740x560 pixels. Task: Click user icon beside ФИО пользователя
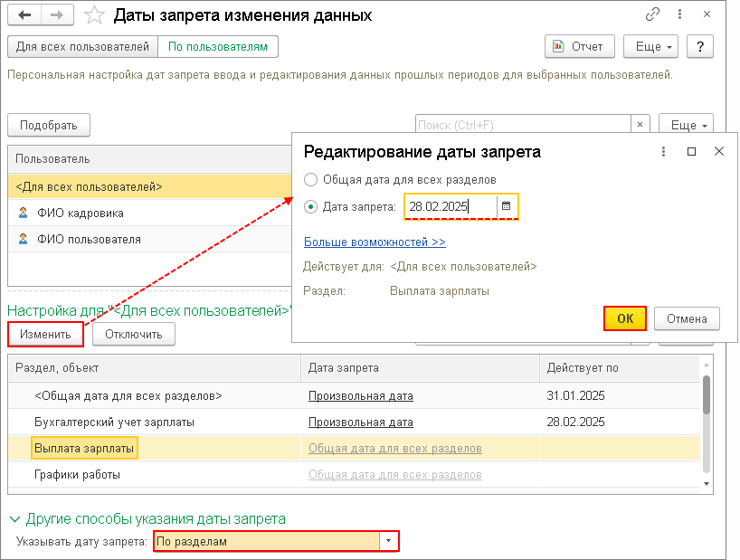tap(23, 239)
